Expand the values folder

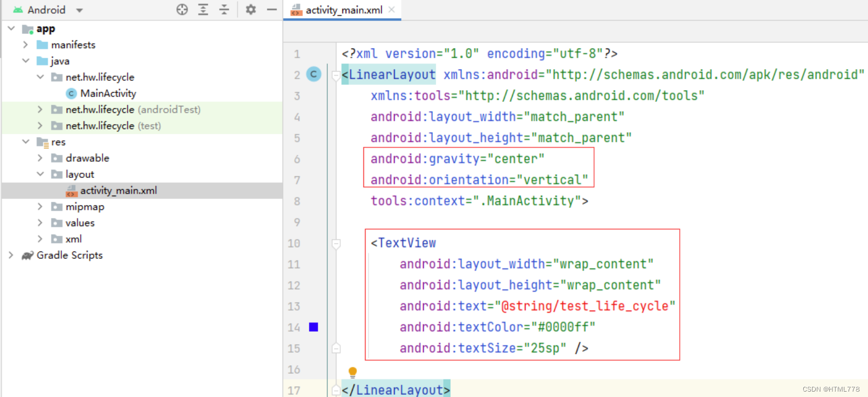click(x=40, y=222)
